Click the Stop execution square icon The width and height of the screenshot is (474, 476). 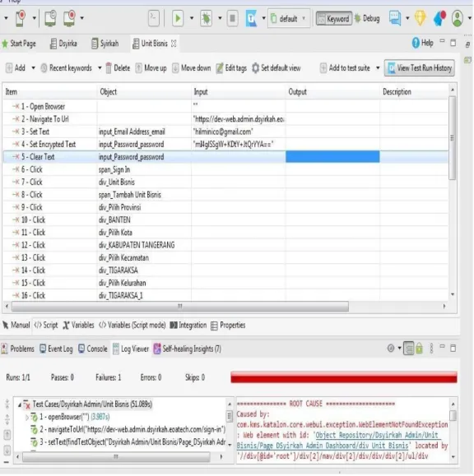coord(232,19)
